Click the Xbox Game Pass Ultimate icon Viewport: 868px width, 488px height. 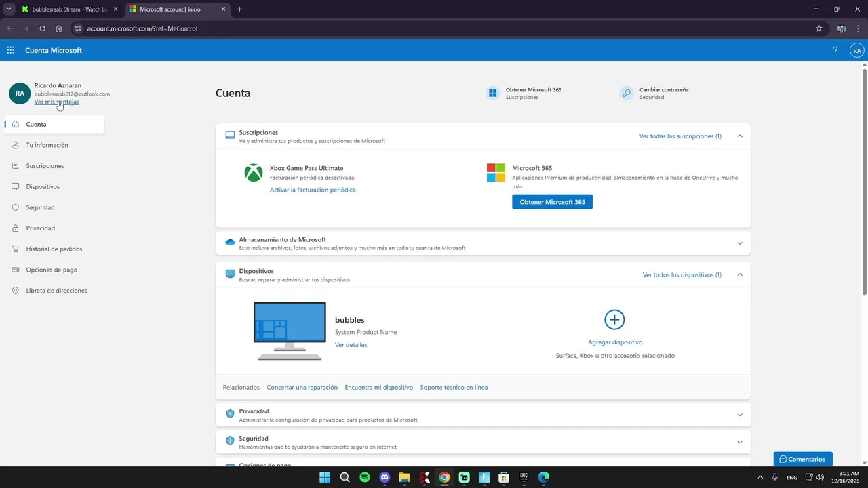pyautogui.click(x=254, y=173)
